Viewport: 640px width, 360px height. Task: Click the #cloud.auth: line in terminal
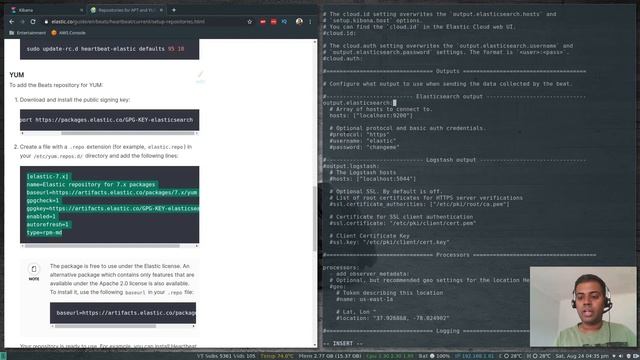[342, 58]
